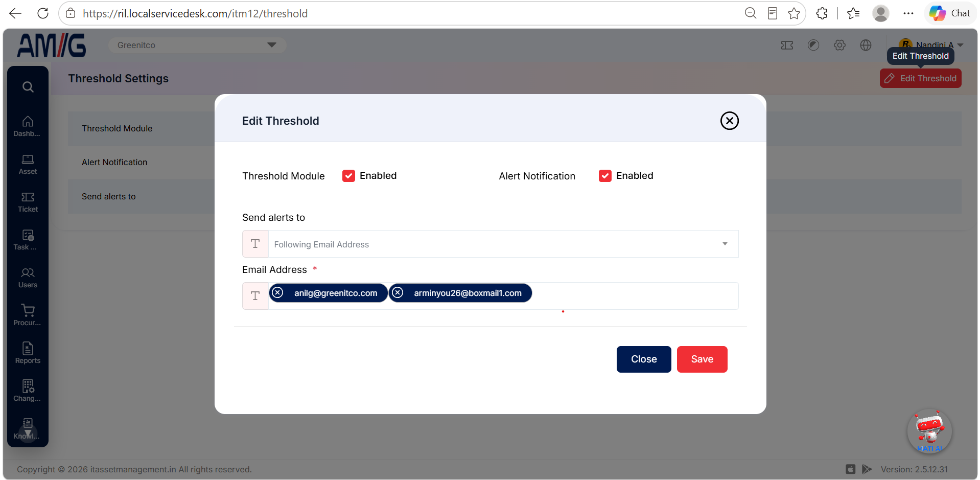
Task: Click the Google Play store icon in footer
Action: [x=867, y=469]
